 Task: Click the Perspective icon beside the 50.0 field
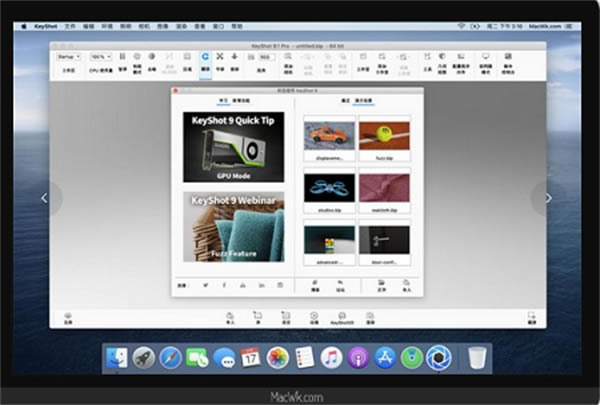click(x=251, y=57)
